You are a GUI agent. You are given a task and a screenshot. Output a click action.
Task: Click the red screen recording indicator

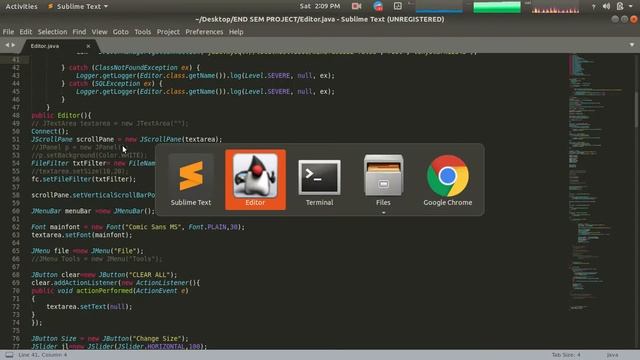pos(356,6)
